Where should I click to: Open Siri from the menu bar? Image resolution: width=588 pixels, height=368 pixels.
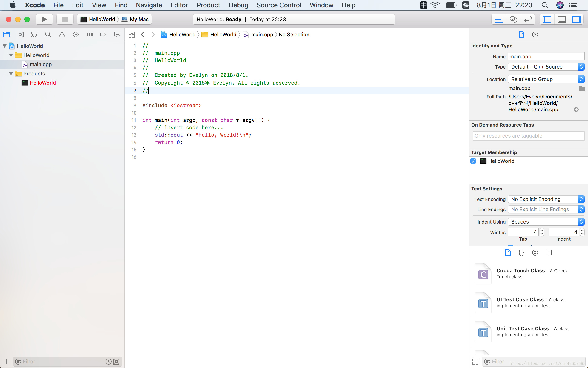[560, 5]
